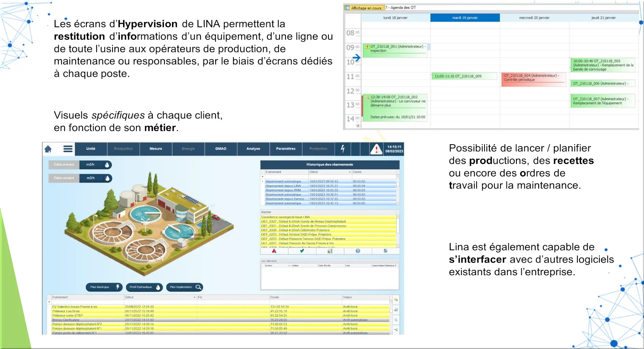
Task: Click the red alert icon under the alarm list
Action: pyautogui.click(x=274, y=251)
